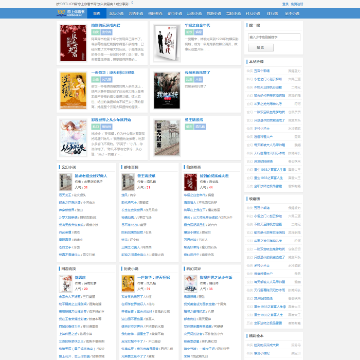
Task: Open the first novel link in sidebar ranking list
Action: 262,71
